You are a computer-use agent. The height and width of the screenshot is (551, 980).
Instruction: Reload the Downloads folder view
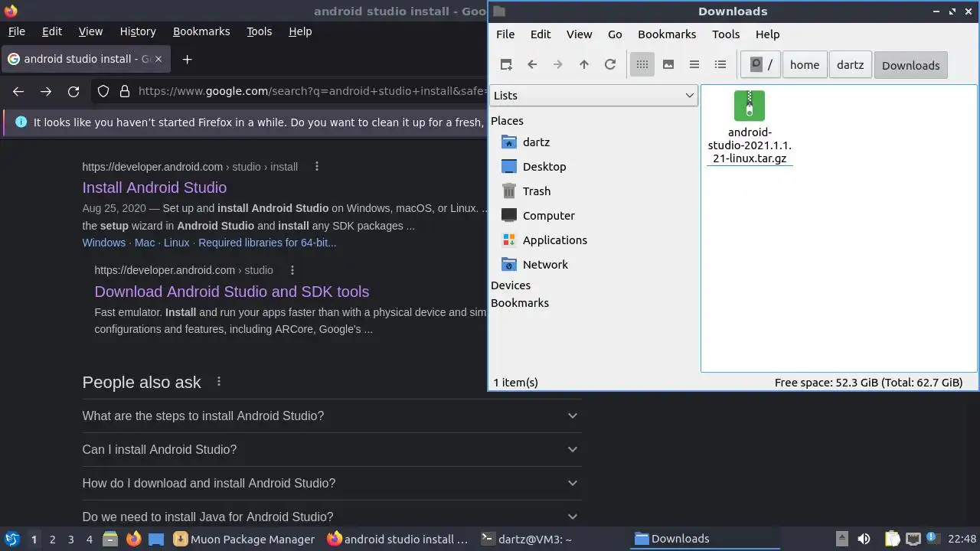click(610, 65)
